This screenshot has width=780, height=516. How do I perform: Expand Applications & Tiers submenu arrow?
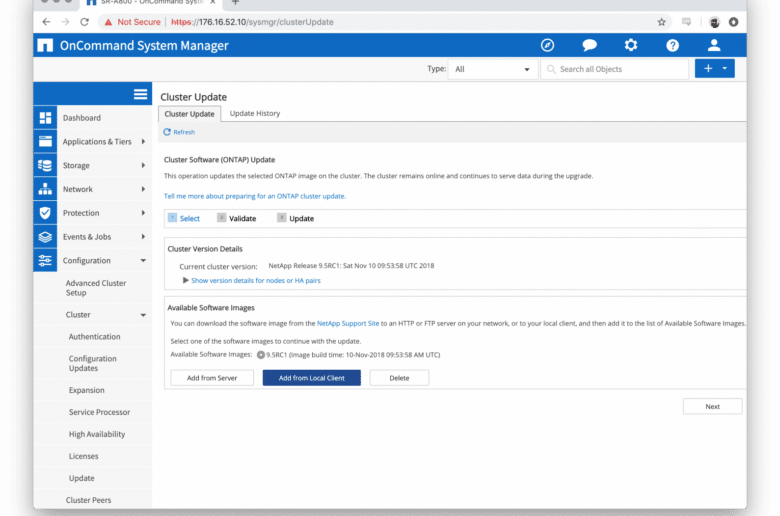tap(143, 141)
